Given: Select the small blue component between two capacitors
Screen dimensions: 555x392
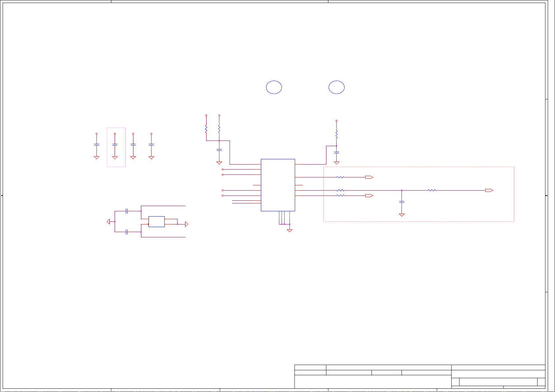Looking at the screenshot, I should coord(156,222).
